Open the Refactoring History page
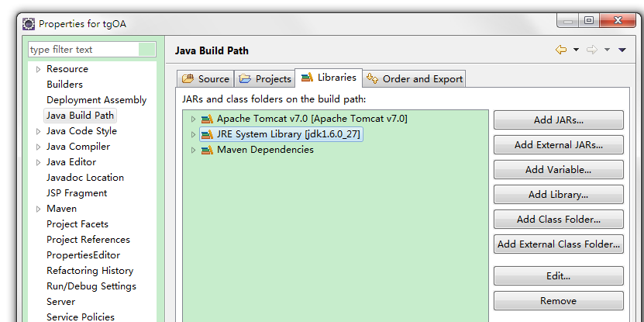Screen dimensions: 644x322 coord(90,271)
